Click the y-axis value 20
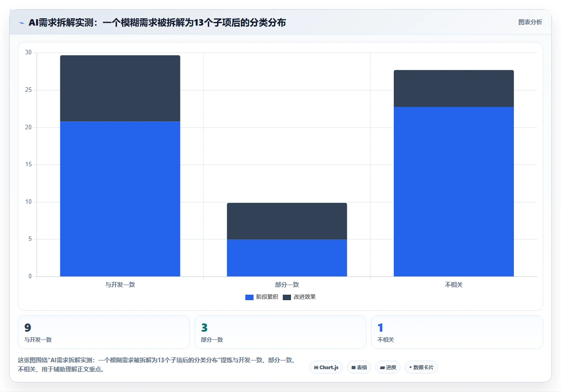Screen dimensions: 561x392 click(28, 127)
